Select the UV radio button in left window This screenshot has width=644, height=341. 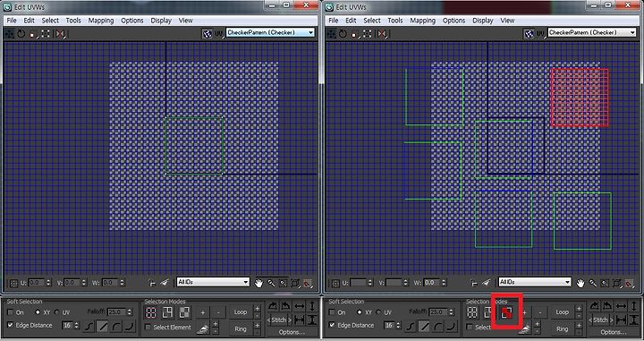click(x=57, y=312)
